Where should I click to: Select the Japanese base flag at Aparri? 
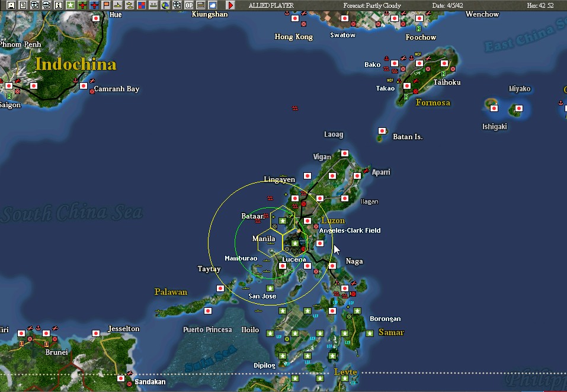(x=357, y=176)
